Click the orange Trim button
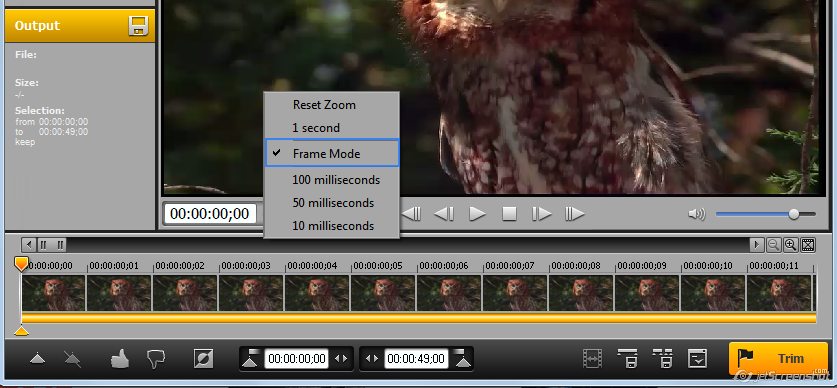 (778, 359)
